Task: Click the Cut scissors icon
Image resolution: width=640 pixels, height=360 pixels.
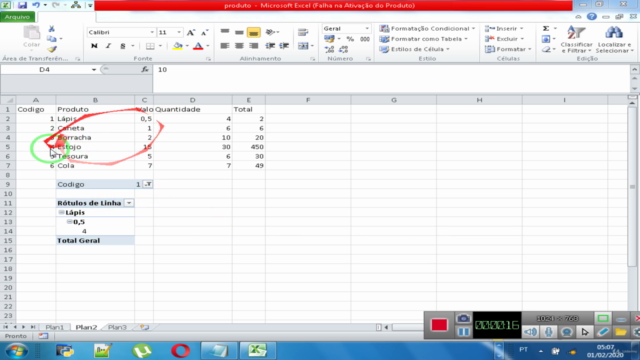Action: tap(52, 29)
